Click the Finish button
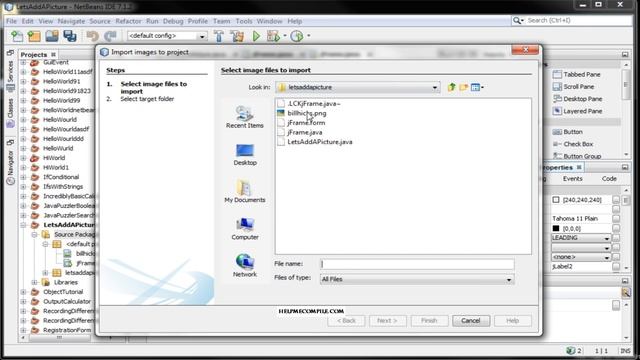 click(x=429, y=321)
